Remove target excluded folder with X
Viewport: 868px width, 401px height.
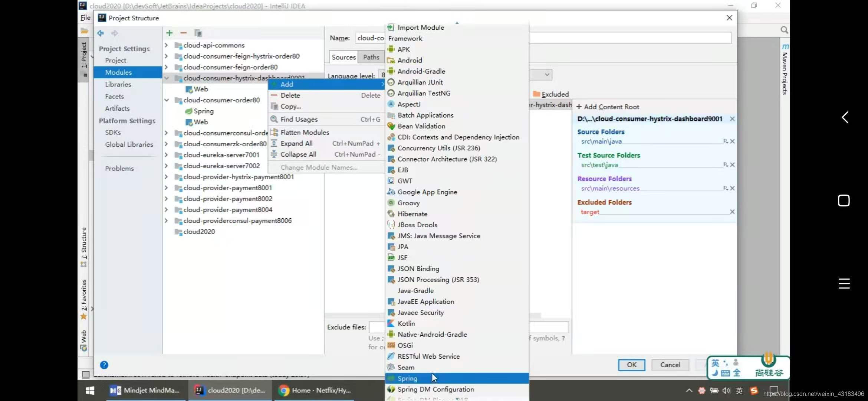732,212
